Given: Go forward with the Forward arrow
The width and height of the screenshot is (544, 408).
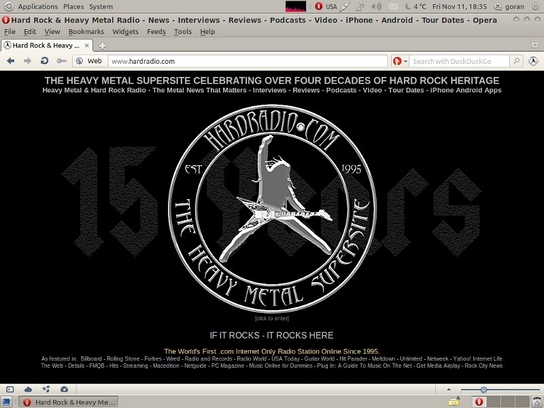Looking at the screenshot, I should 27,61.
